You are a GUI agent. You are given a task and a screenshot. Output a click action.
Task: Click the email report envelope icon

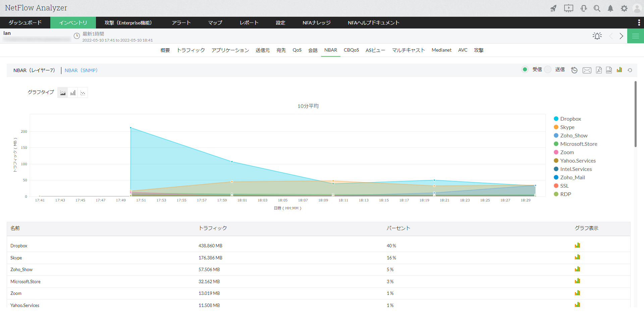(587, 70)
